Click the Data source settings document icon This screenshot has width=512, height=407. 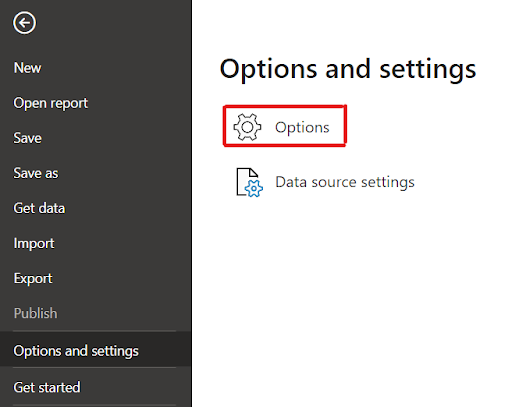point(249,182)
